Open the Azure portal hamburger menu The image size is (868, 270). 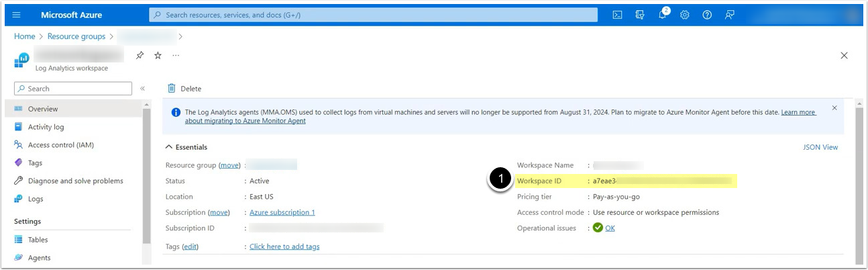click(17, 15)
